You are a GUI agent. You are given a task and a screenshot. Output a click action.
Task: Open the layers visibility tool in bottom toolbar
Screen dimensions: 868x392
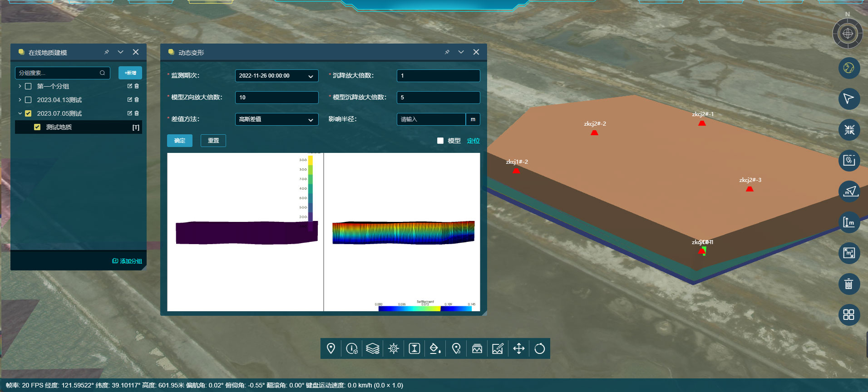tap(373, 348)
